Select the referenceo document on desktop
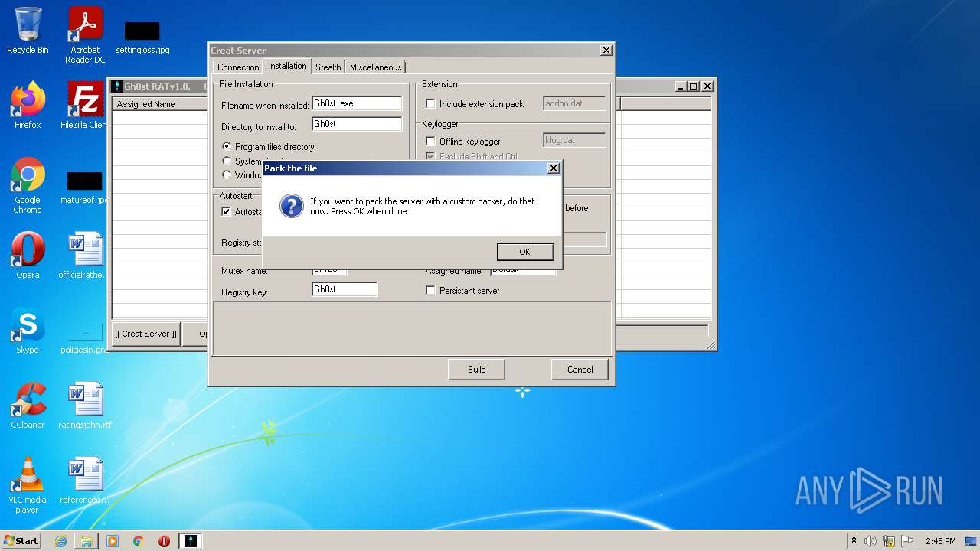Viewport: 980px width, 551px height. pos(85,481)
